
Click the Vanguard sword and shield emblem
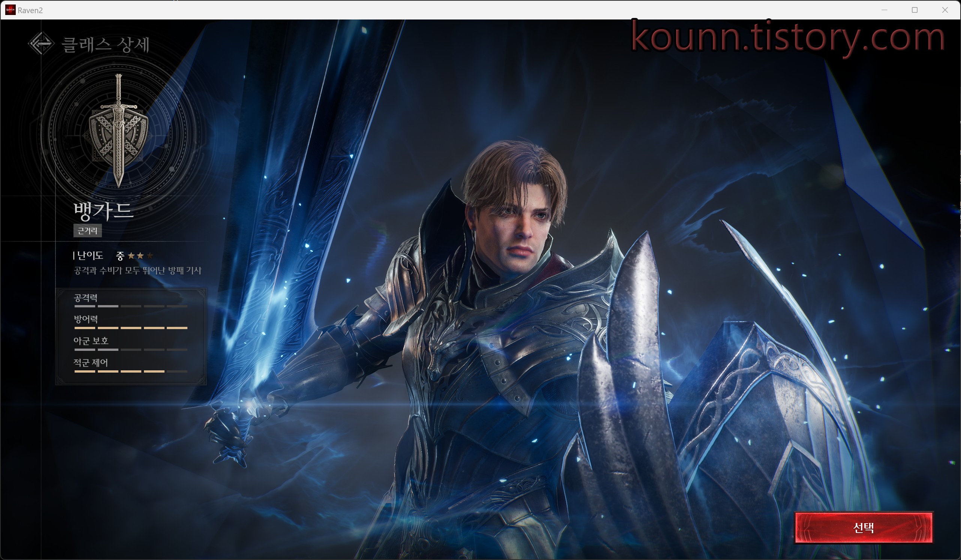(x=118, y=131)
